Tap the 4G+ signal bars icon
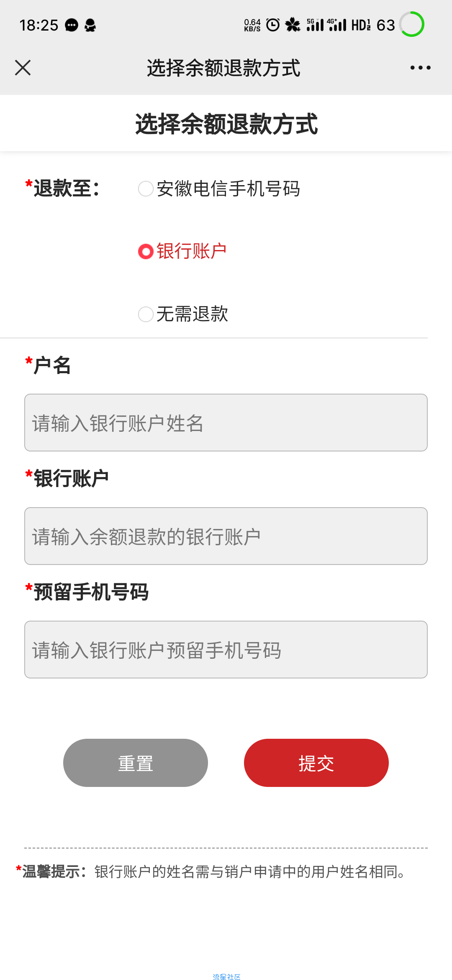Viewport: 452px width, 980px height. pos(337,25)
